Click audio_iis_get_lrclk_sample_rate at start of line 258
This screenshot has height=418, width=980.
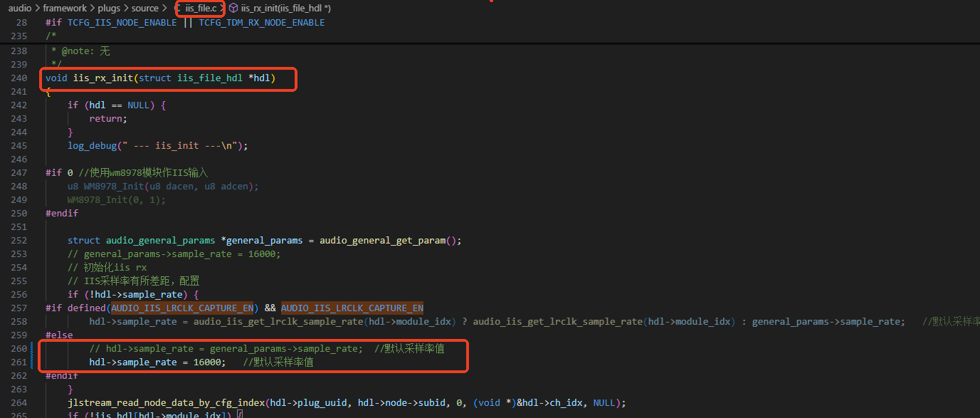[x=278, y=322]
